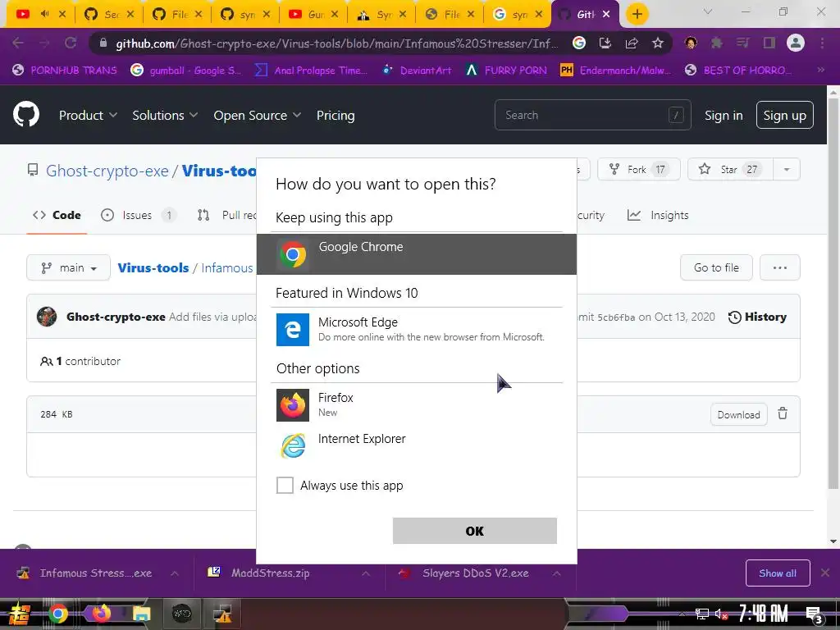Check the Always use this app box
This screenshot has height=630, width=840.
point(285,486)
